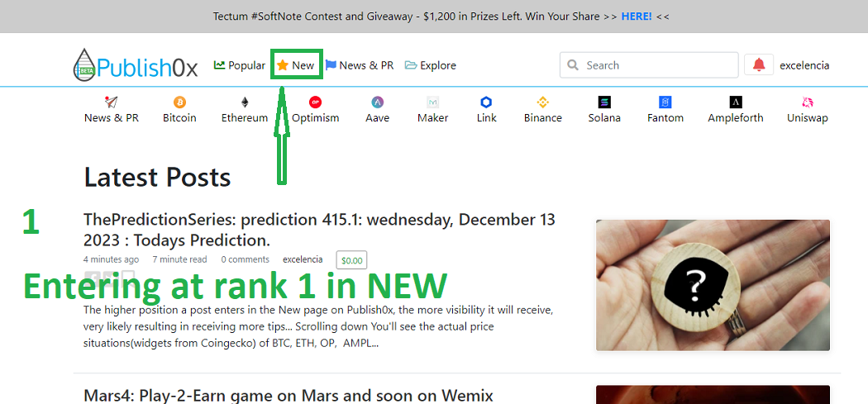Open the excelencia account menu

click(804, 65)
